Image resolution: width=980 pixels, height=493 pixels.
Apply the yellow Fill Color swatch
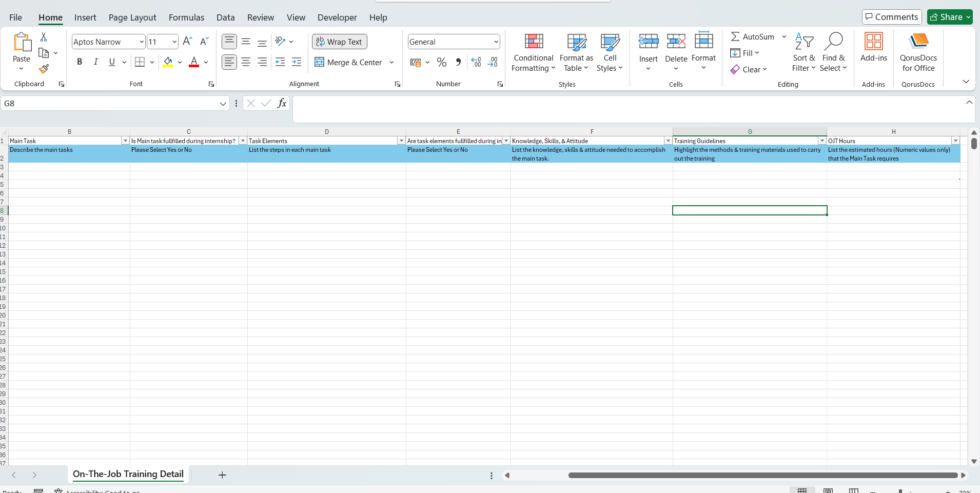(x=168, y=63)
